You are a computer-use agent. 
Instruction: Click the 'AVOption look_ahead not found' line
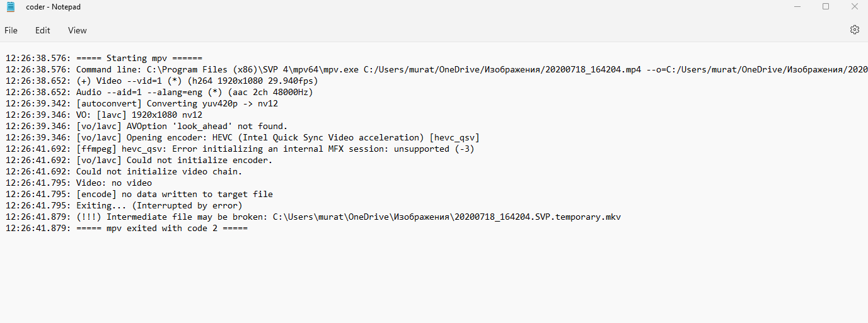click(x=182, y=127)
